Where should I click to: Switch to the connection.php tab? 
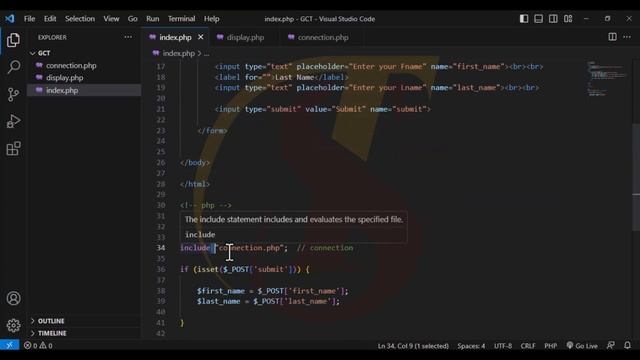click(322, 37)
